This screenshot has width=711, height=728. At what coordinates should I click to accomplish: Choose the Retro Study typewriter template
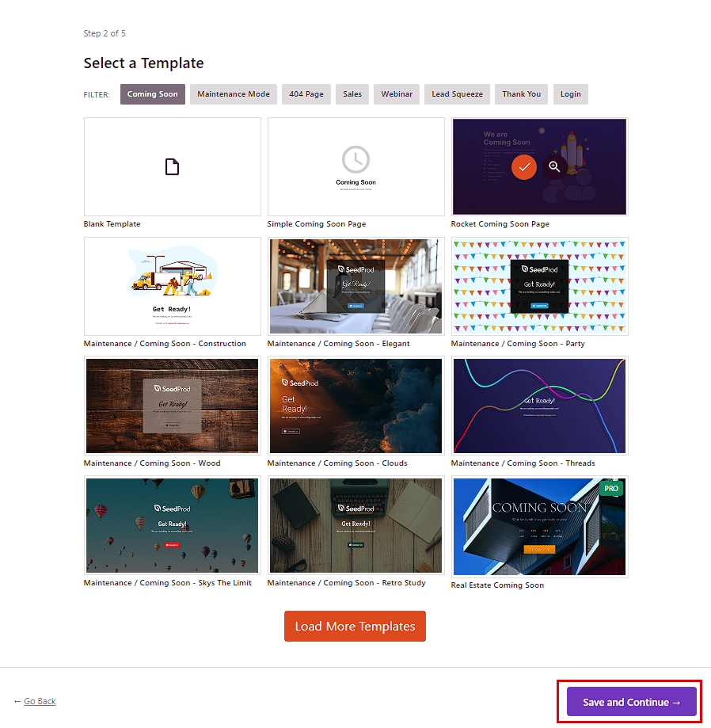point(356,525)
